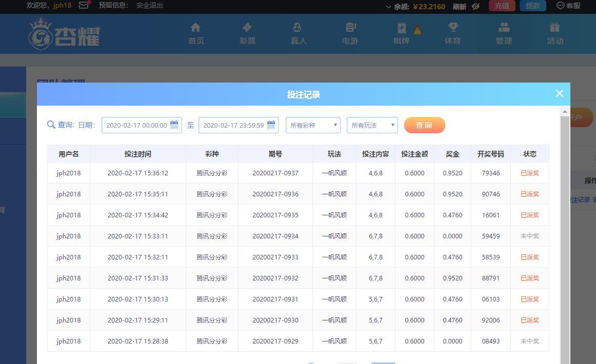Open the 电游 slot games menu
Image resolution: width=596 pixels, height=364 pixels.
pos(350,34)
